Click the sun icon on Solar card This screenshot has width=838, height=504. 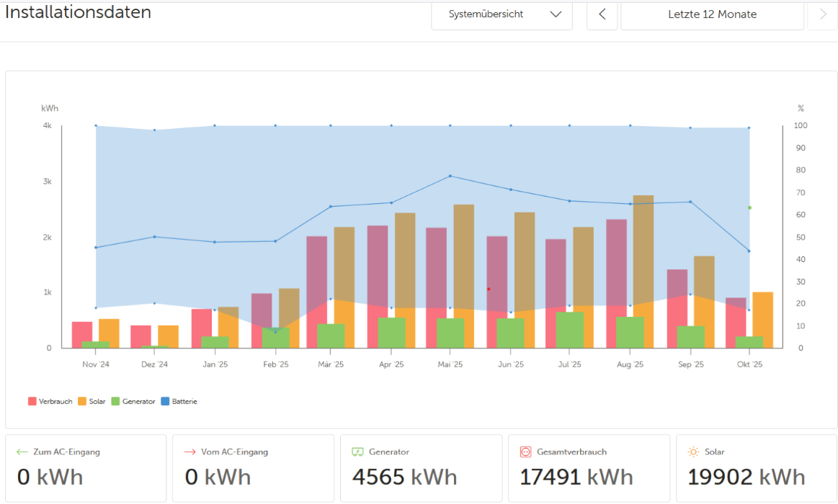coord(693,452)
